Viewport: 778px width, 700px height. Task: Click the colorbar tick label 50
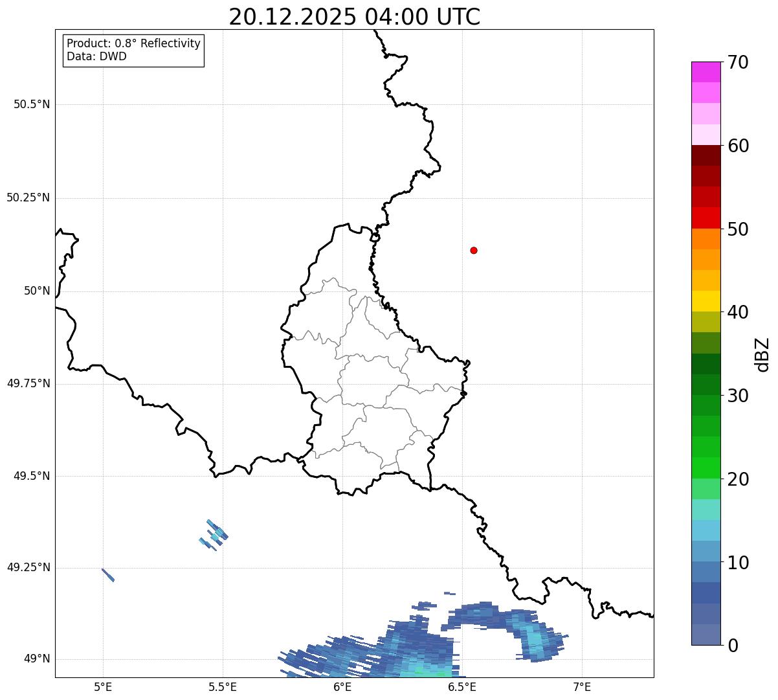click(x=739, y=229)
